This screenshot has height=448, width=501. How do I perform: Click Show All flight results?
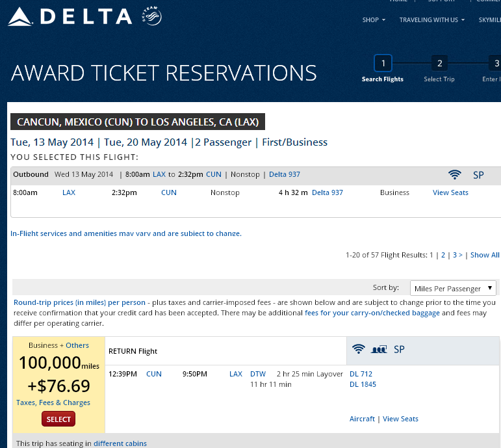click(485, 255)
